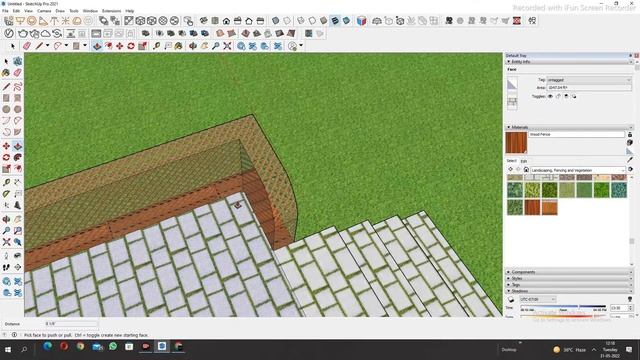Open the Draw menu
This screenshot has width=640, height=360.
click(x=60, y=11)
